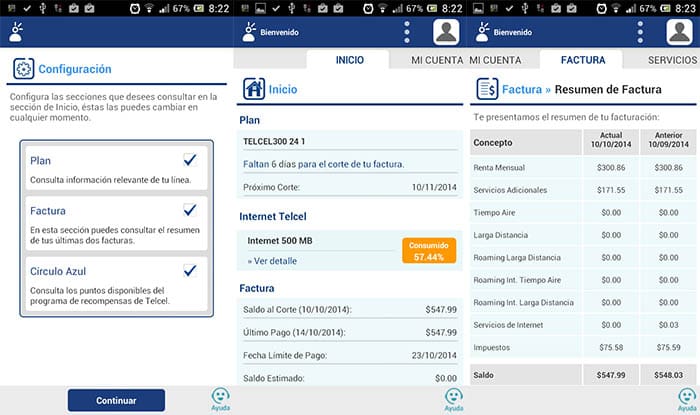Open the Ver detalle link
Screen dimensions: 700x415
[272, 261]
